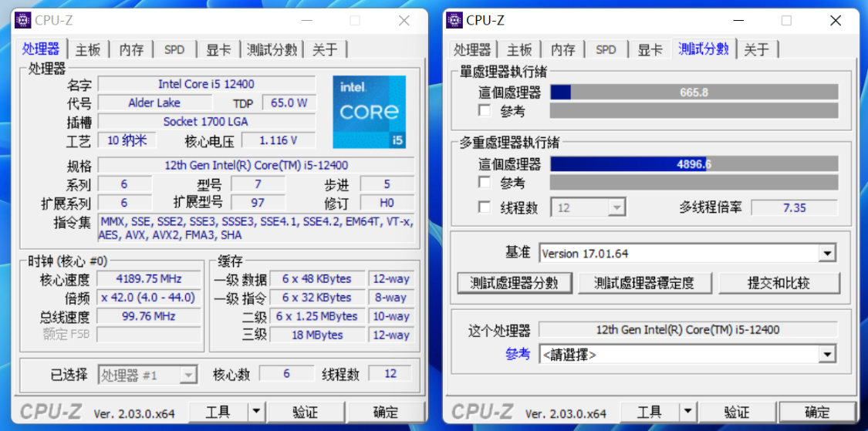The height and width of the screenshot is (431, 868).
Task: Open 关于 tab in left window
Action: 325,50
